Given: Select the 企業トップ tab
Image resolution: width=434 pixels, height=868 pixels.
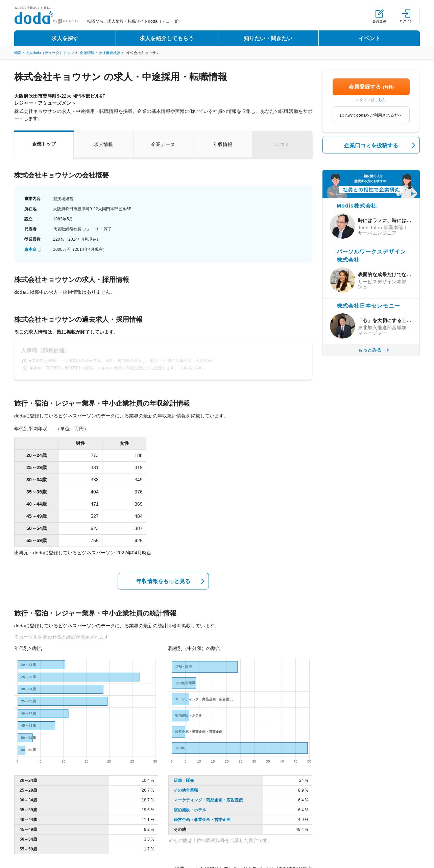Looking at the screenshot, I should click(x=44, y=144).
